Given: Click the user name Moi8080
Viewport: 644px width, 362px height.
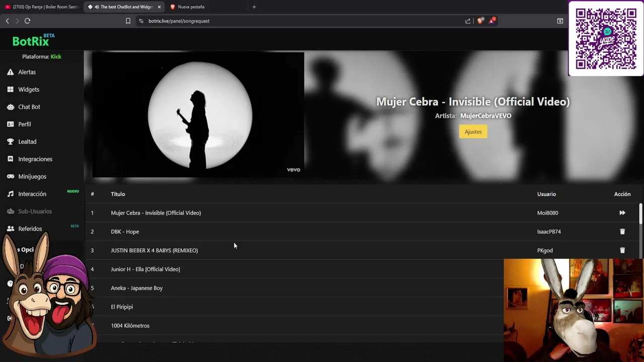Looking at the screenshot, I should point(547,213).
